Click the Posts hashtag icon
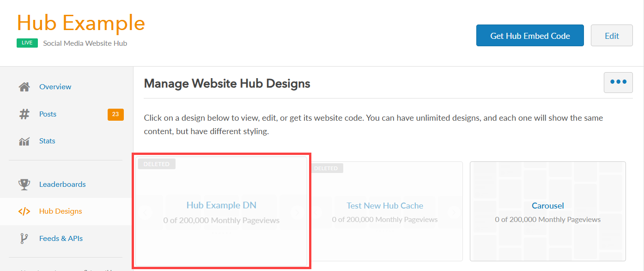This screenshot has width=644, height=271. coord(24,114)
